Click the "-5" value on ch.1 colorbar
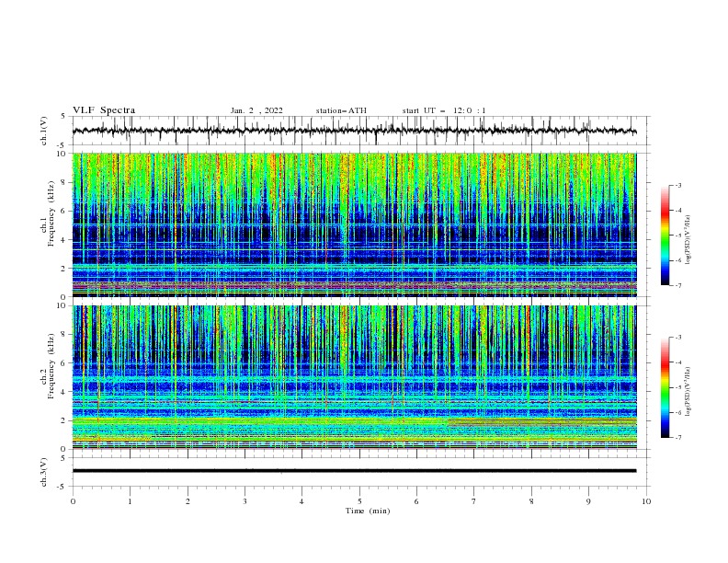 tap(677, 236)
